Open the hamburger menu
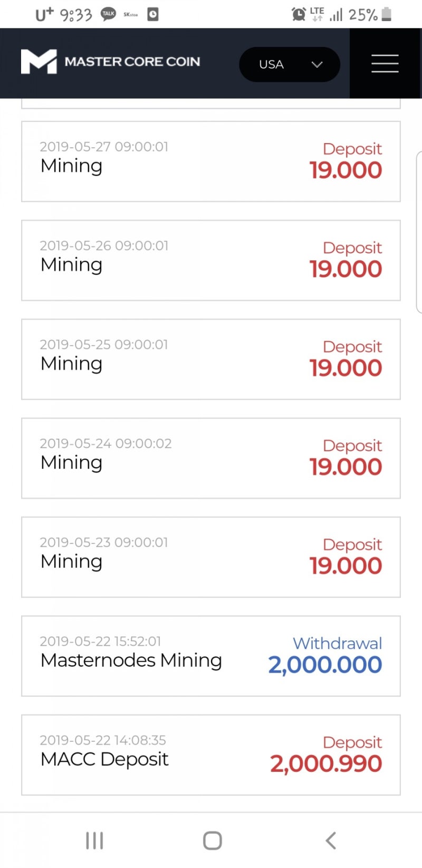 (x=385, y=63)
